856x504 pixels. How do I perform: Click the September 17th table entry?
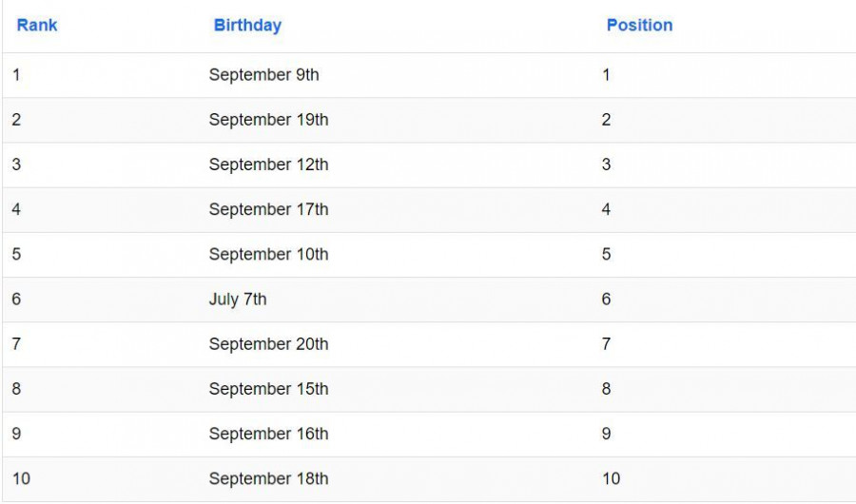pos(268,209)
